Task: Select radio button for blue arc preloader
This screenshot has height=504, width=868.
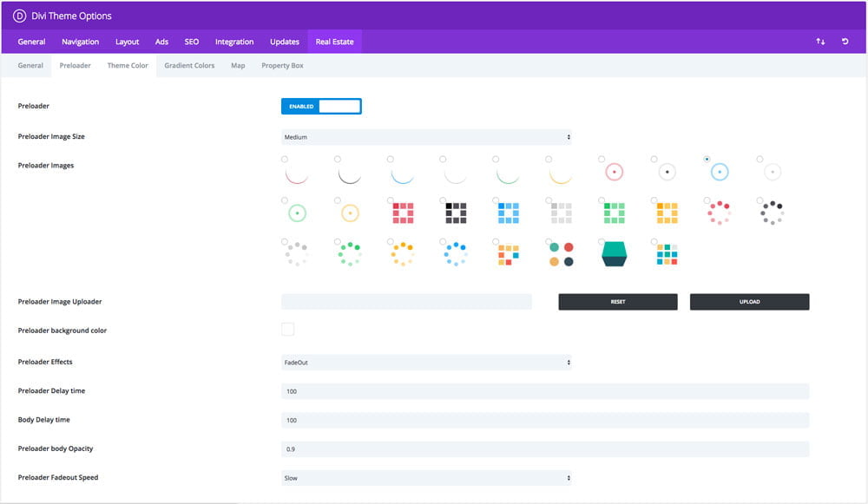Action: pos(391,160)
